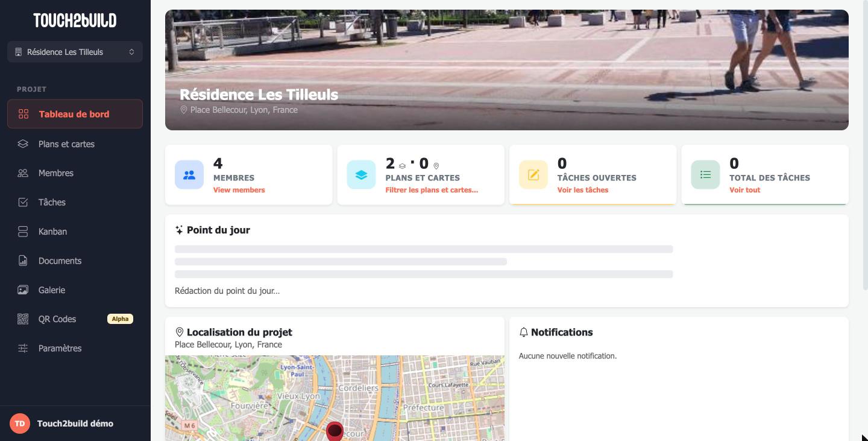The width and height of the screenshot is (868, 441).
Task: Click the building icon in project selector
Action: (19, 52)
